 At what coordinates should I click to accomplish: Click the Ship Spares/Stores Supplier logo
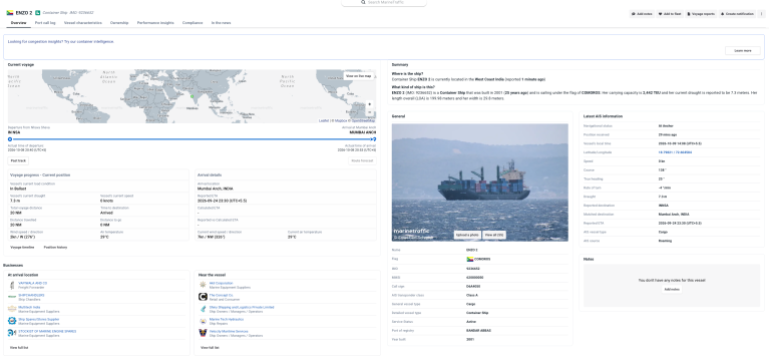pyautogui.click(x=12, y=321)
